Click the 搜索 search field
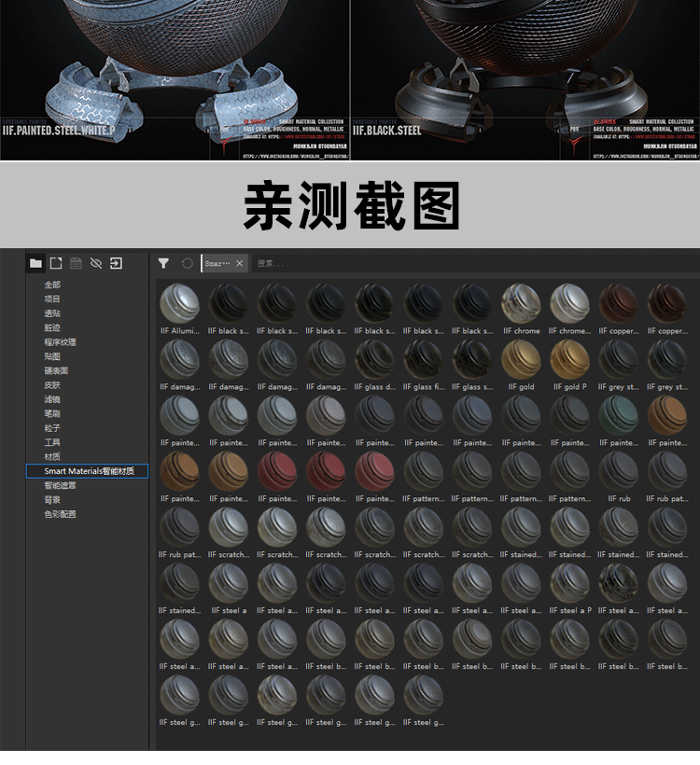The height and width of the screenshot is (765, 700). tap(473, 263)
